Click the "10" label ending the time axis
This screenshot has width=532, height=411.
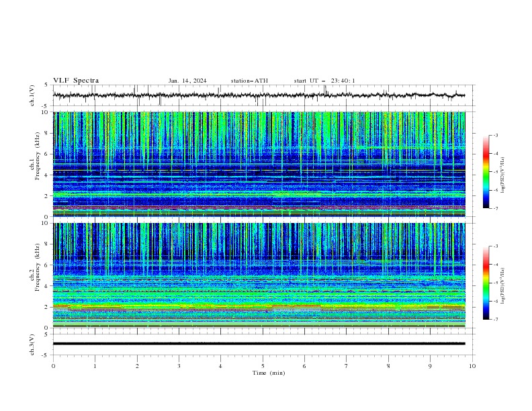(x=472, y=366)
